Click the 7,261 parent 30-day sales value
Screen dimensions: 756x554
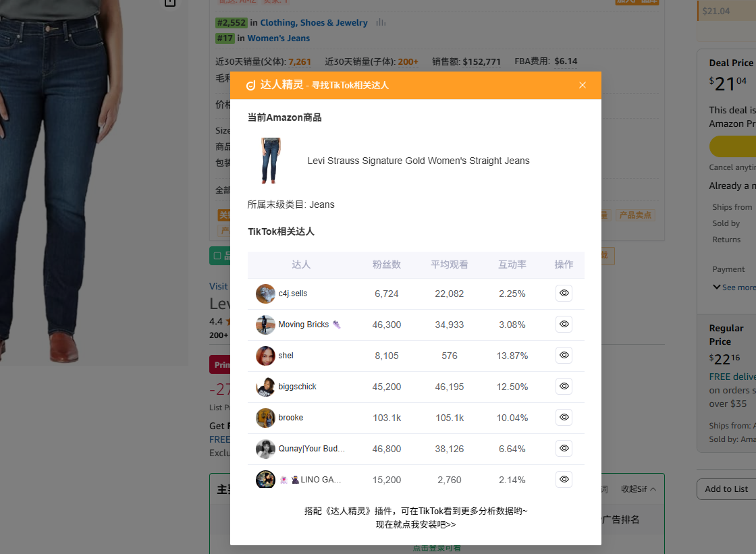click(x=300, y=61)
